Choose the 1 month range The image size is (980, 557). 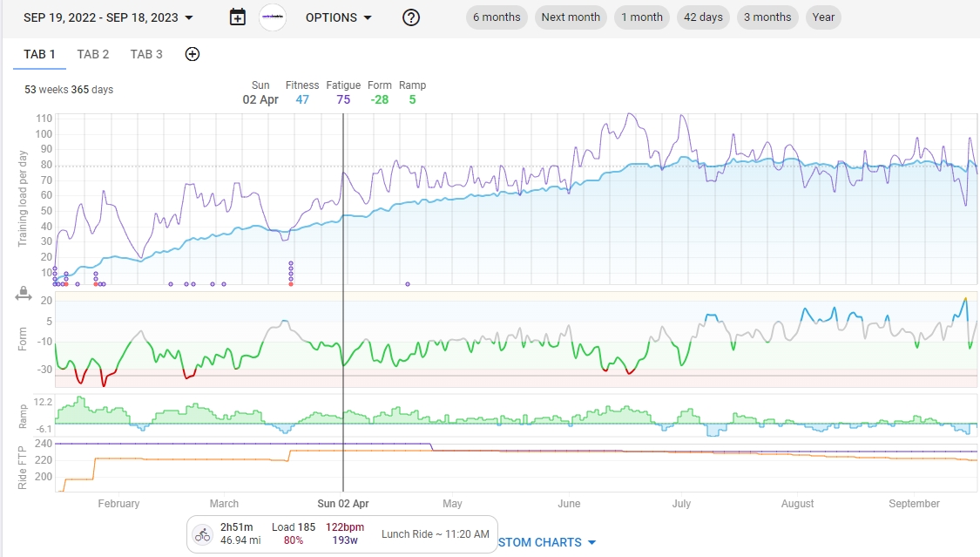pos(642,17)
